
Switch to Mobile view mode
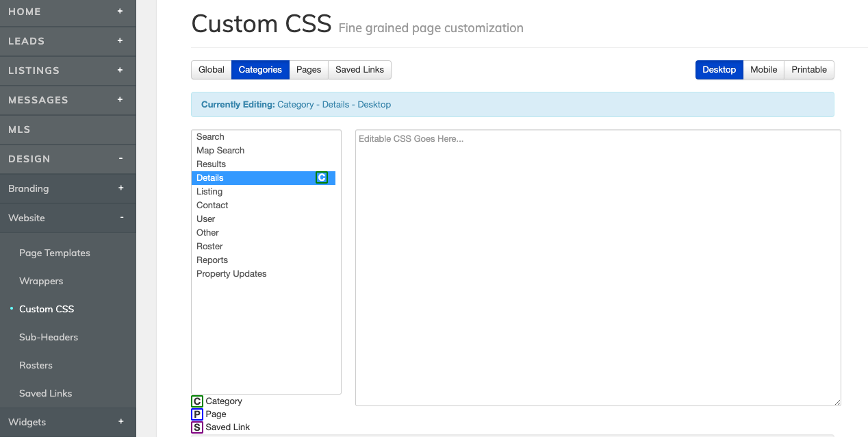(x=763, y=69)
